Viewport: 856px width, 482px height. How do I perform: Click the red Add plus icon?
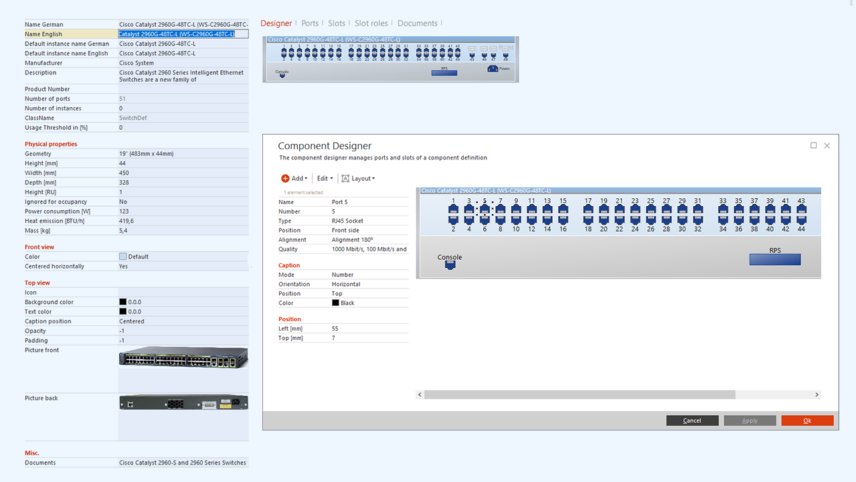coord(285,179)
